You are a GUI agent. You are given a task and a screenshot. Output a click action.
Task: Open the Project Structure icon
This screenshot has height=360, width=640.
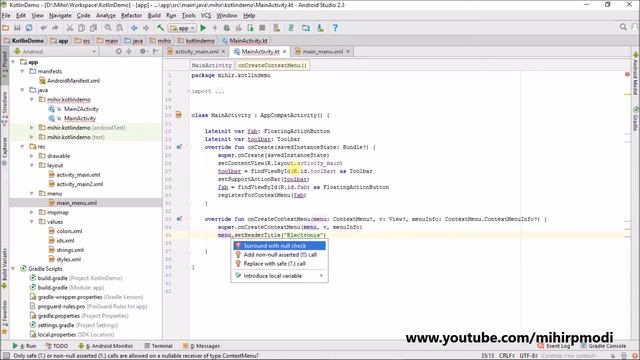click(306, 28)
